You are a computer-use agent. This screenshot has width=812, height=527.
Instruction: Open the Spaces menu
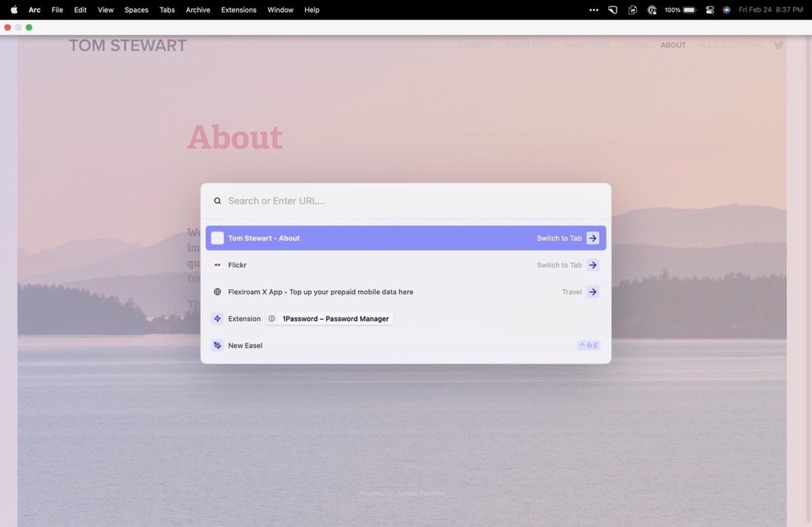pyautogui.click(x=136, y=10)
